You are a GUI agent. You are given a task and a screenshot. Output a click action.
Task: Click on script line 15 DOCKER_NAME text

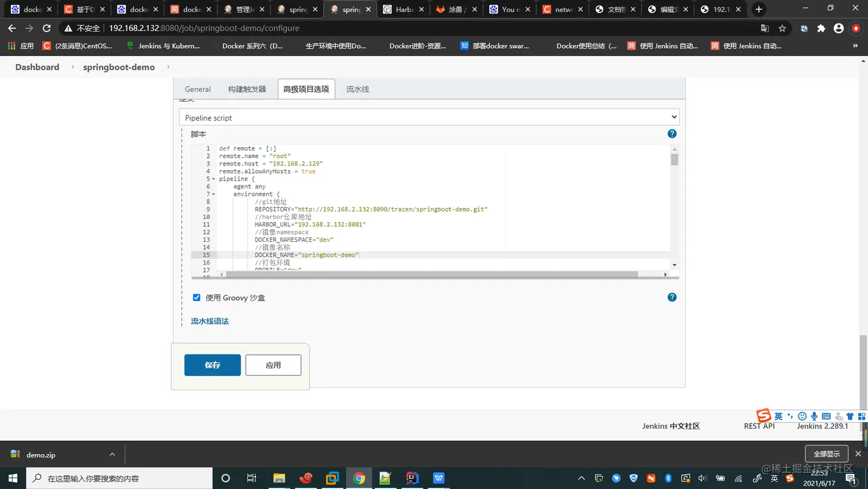click(x=307, y=255)
